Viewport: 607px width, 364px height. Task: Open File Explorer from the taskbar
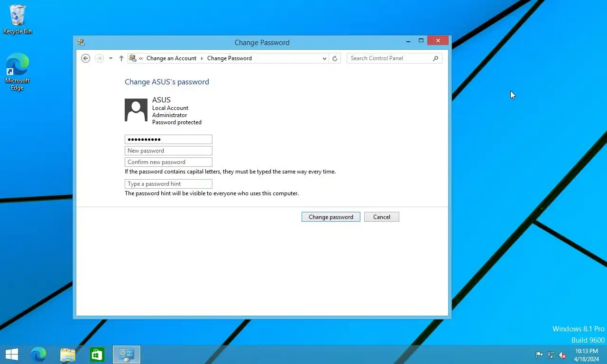tap(68, 355)
